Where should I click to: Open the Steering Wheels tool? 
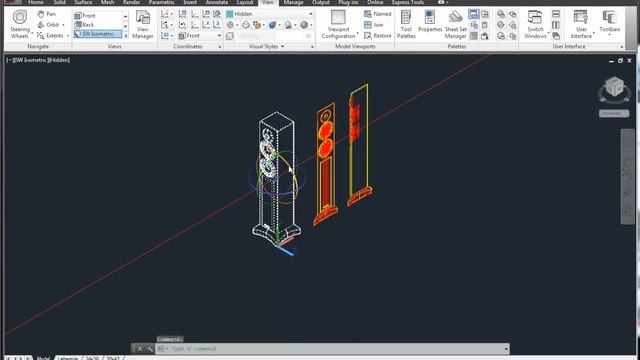(x=20, y=24)
